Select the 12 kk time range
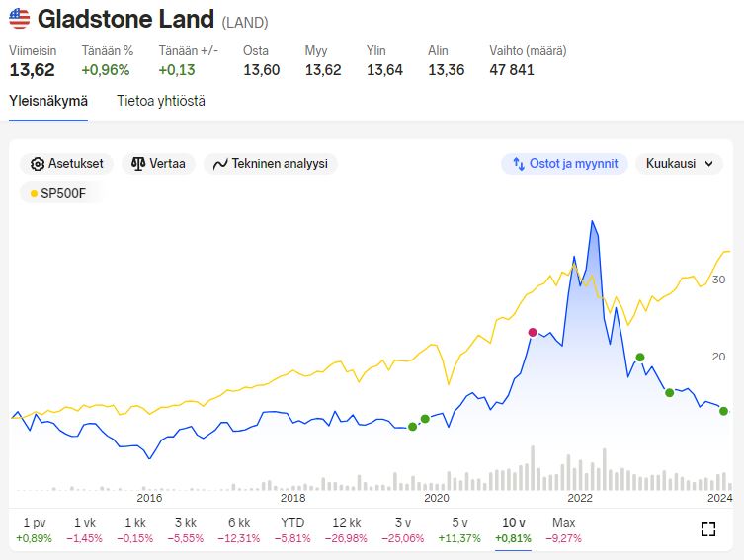The image size is (744, 560). 346,529
